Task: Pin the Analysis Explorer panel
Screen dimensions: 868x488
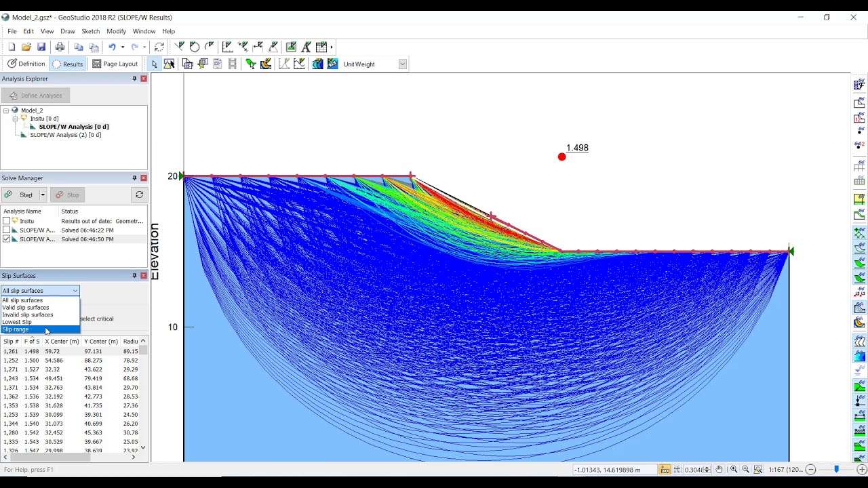Action: 134,79
